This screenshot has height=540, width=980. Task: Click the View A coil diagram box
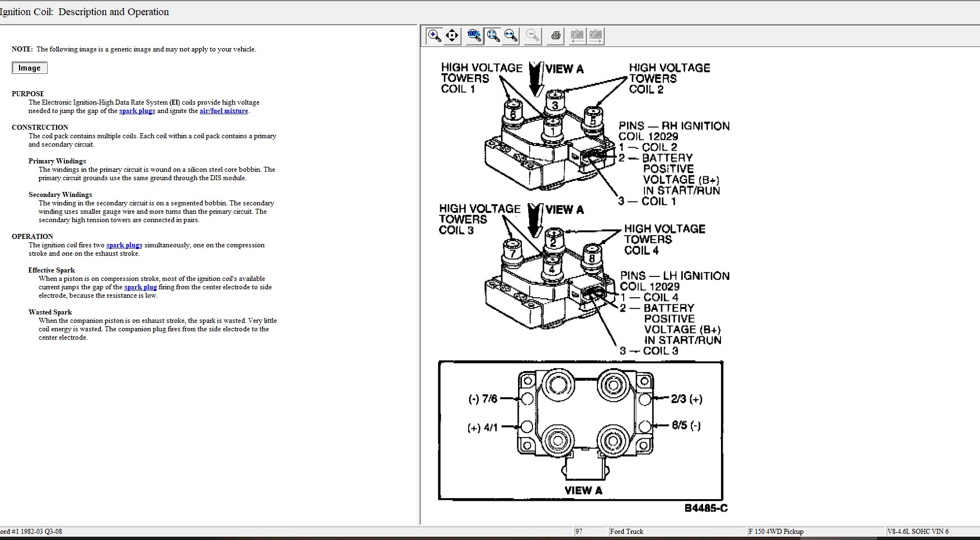click(581, 430)
